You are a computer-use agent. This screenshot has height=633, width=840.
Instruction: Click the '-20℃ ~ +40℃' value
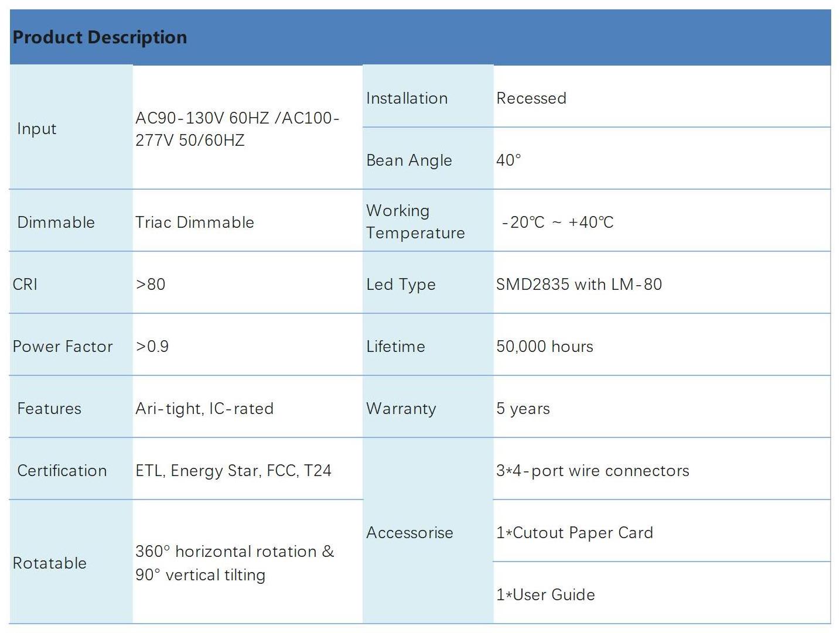pyautogui.click(x=558, y=223)
